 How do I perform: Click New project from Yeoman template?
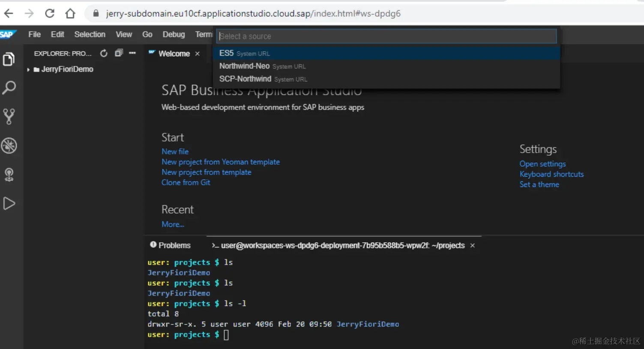tap(221, 162)
